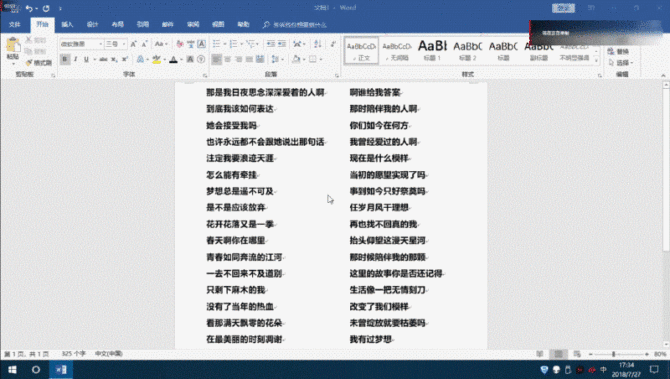Viewport: 670px width, 379px height.
Task: Select the Format Painter tool
Action: tap(39, 62)
